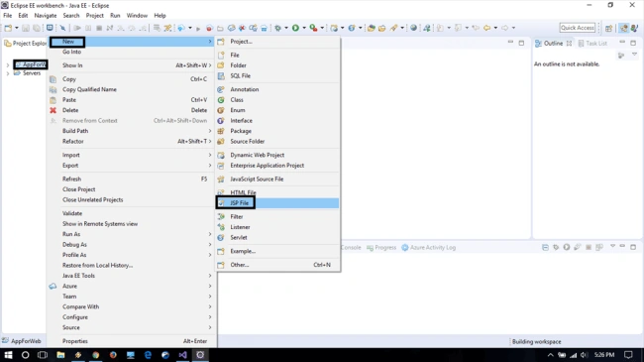
Task: Maximize the editor area button
Action: point(521,43)
